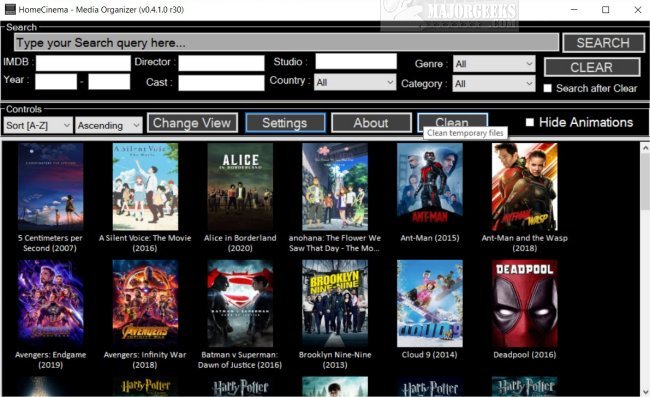This screenshot has height=397, width=650.
Task: Enable the Search after Clear checkbox
Action: [x=548, y=88]
